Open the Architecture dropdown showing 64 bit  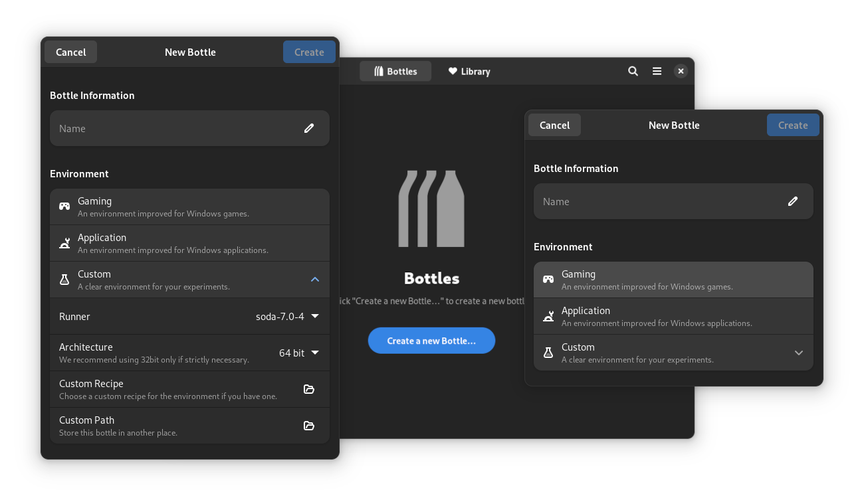pos(298,353)
